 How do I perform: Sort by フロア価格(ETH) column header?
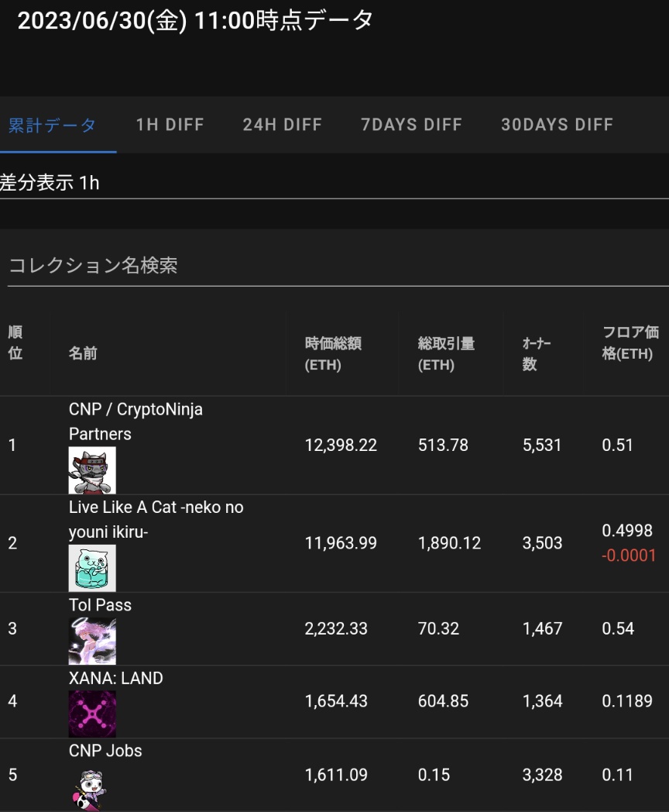[x=630, y=342]
